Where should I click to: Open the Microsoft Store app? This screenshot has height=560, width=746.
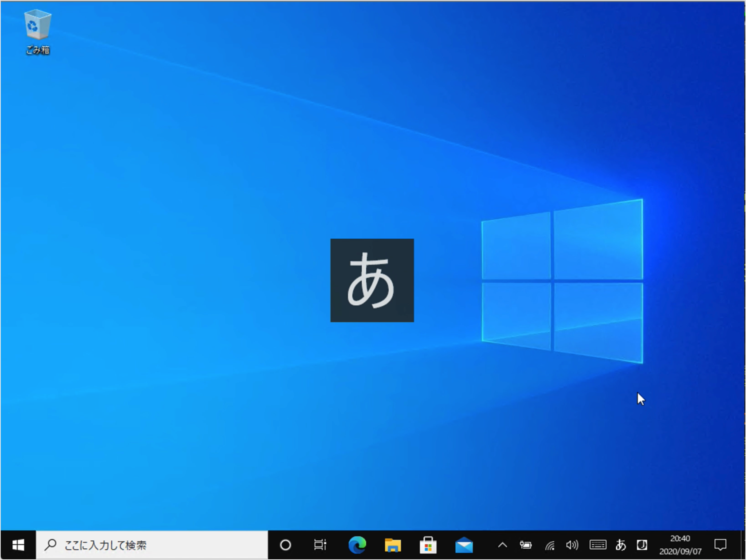pos(429,545)
